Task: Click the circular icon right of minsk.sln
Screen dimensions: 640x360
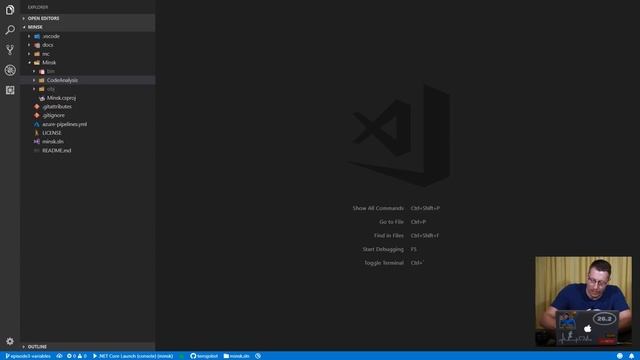Action: (x=258, y=356)
